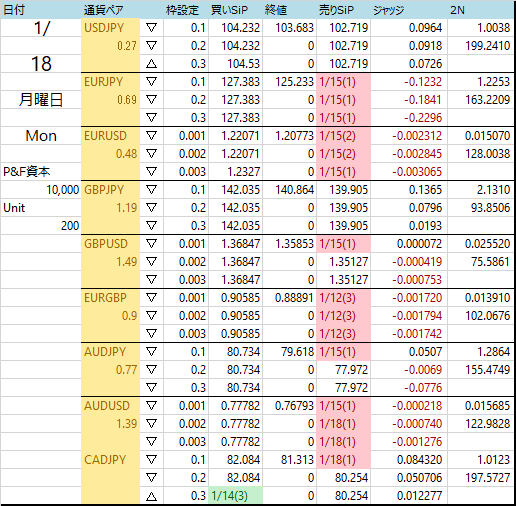
Task: Click the triangle in the row with judge -0.000419
Action: (x=151, y=262)
